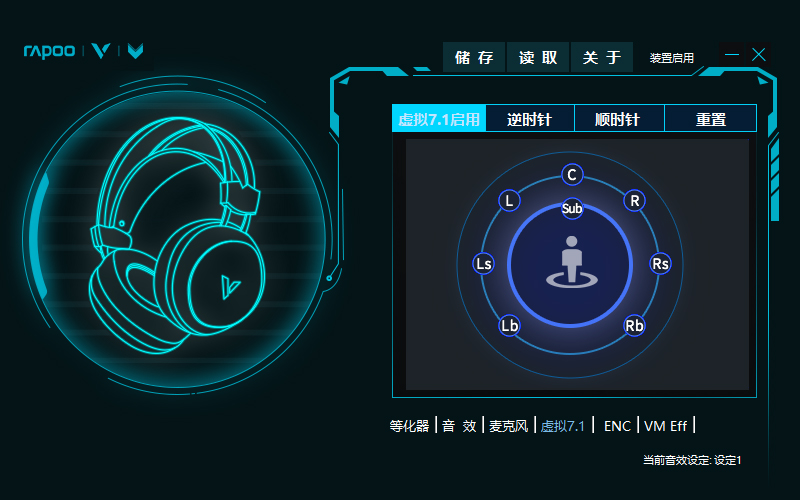800x500 pixels.
Task: Click the first V series logo
Action: coord(101,51)
